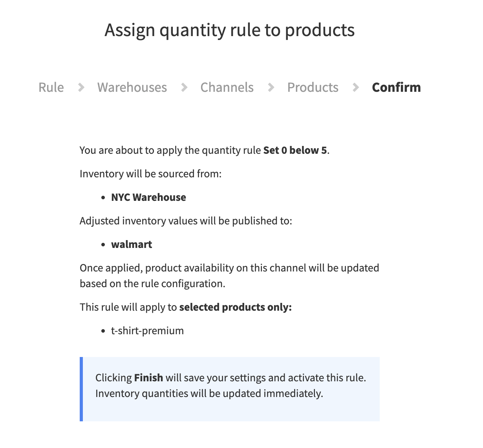Viewport: 483px width, 448px height.
Task: Click the t-shirt-premium product entry
Action: point(147,331)
